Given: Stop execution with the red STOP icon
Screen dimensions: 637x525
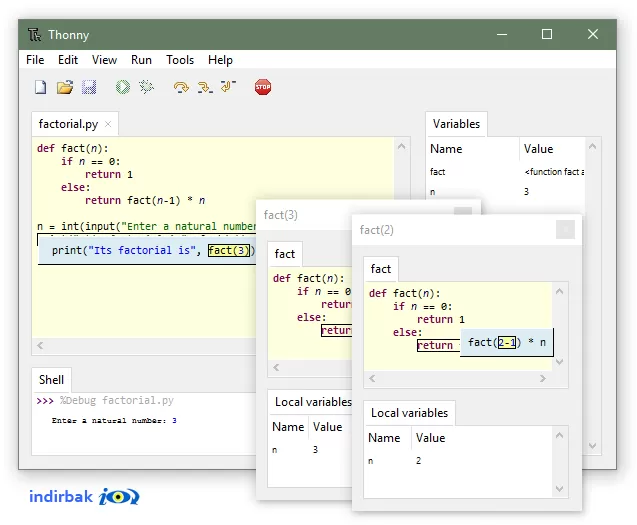Looking at the screenshot, I should (263, 87).
